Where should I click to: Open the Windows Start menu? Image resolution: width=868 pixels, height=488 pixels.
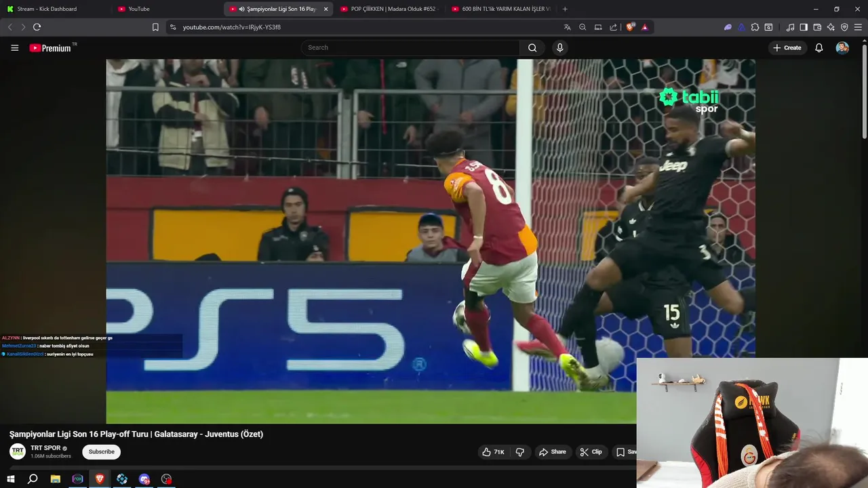pos(10,479)
